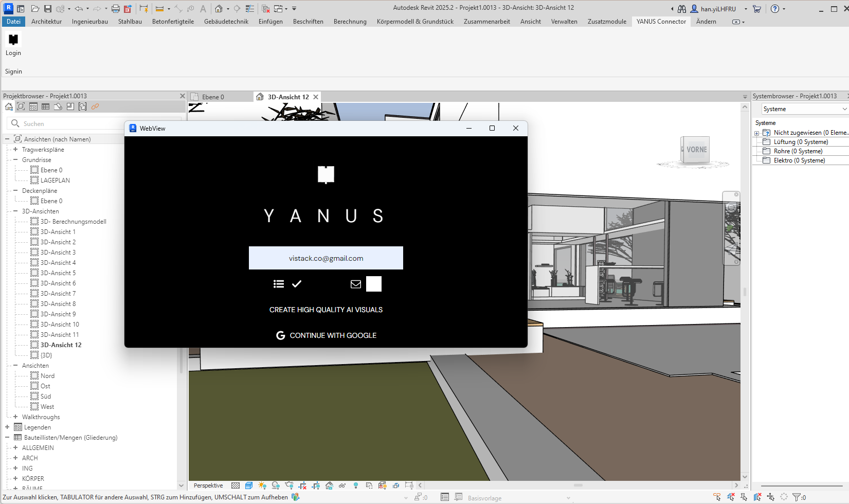The height and width of the screenshot is (504, 849).
Task: Click the list icon in the YANUS WebView
Action: pyautogui.click(x=279, y=284)
